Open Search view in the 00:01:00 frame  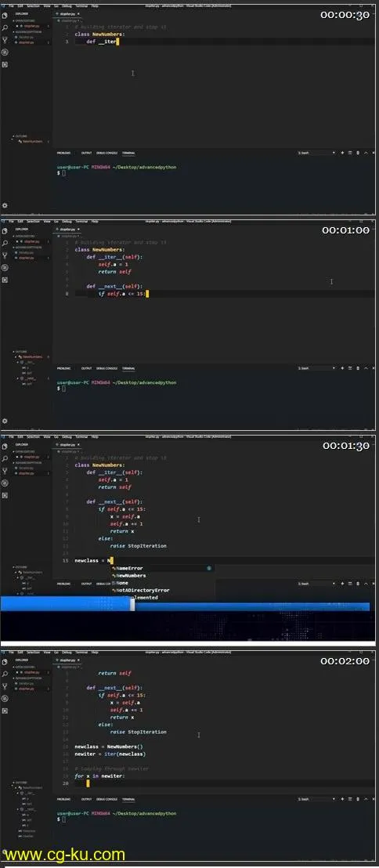coord(5,243)
